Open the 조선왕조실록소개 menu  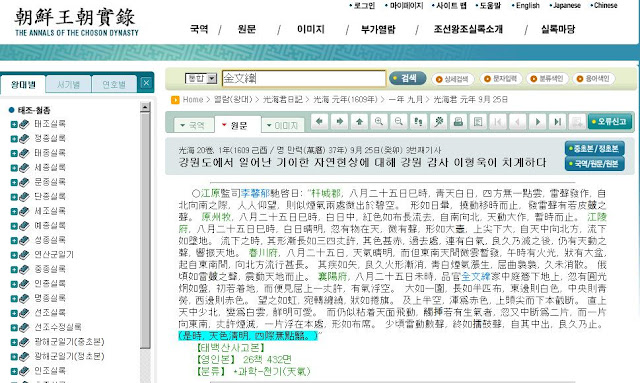tap(468, 29)
